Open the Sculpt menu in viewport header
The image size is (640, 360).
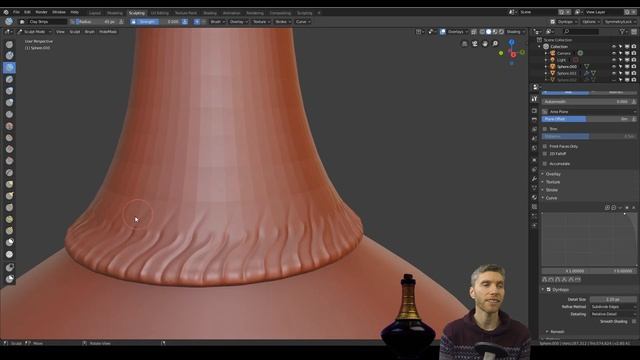click(x=75, y=32)
